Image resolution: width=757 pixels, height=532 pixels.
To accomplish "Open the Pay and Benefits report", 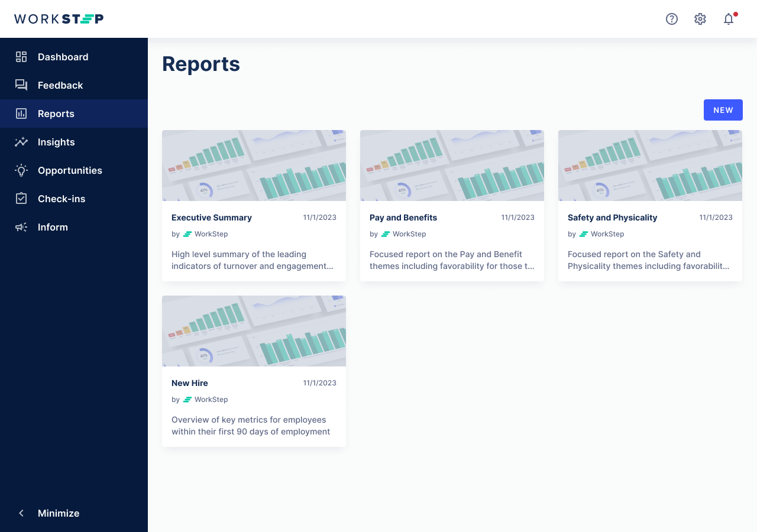I will pyautogui.click(x=403, y=218).
